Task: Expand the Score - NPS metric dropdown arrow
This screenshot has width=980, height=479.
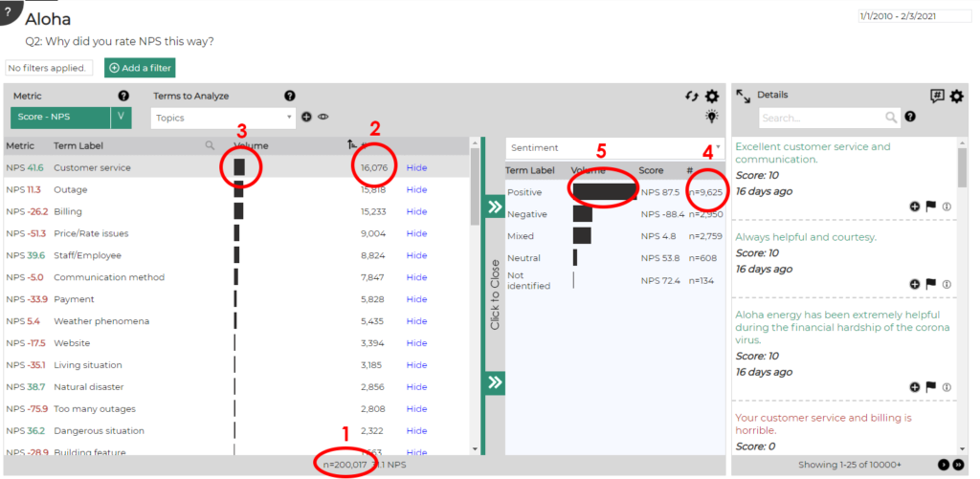Action: click(120, 118)
